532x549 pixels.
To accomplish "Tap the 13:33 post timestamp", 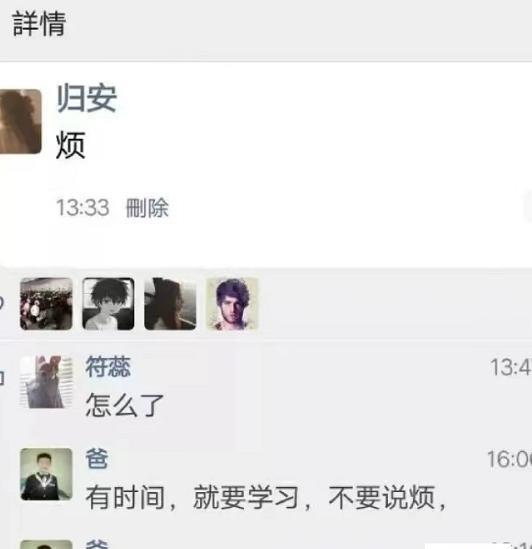I will click(83, 208).
